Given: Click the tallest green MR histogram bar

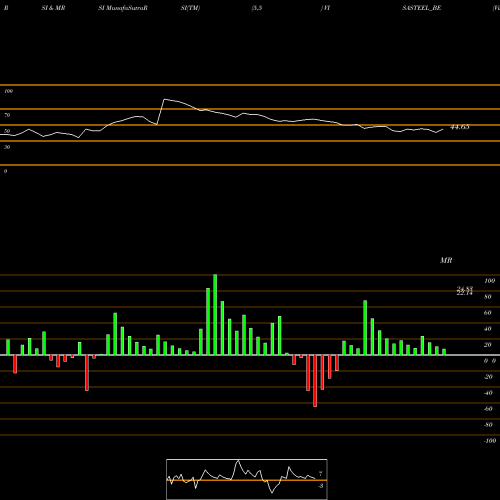Looking at the screenshot, I should tap(215, 315).
